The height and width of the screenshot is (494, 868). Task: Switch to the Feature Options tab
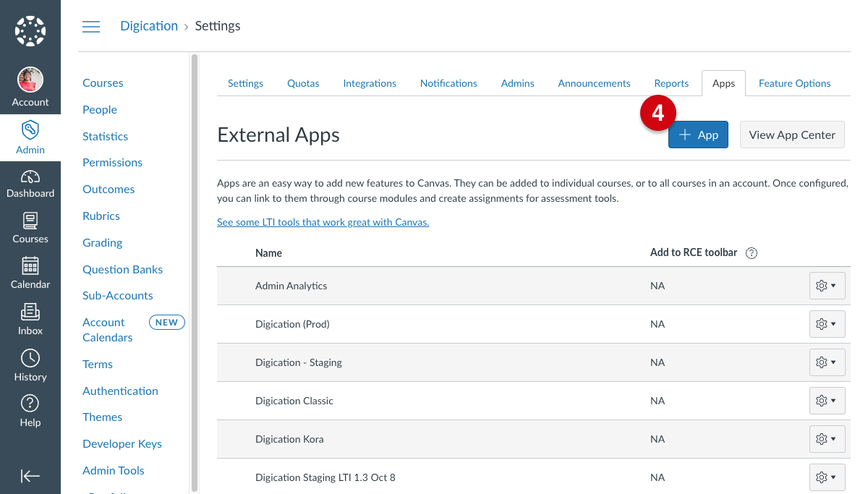[x=794, y=83]
